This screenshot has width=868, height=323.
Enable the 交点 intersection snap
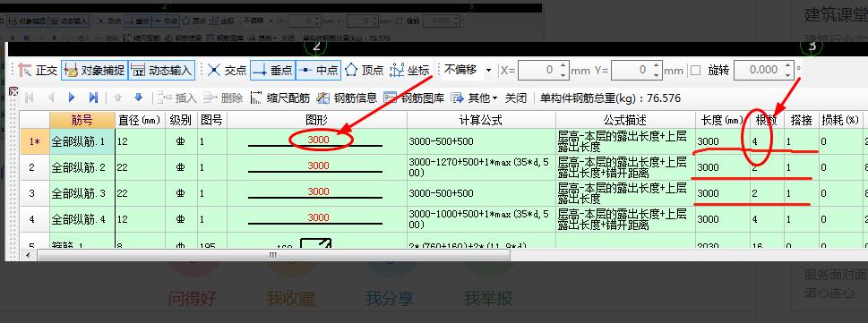click(x=227, y=71)
